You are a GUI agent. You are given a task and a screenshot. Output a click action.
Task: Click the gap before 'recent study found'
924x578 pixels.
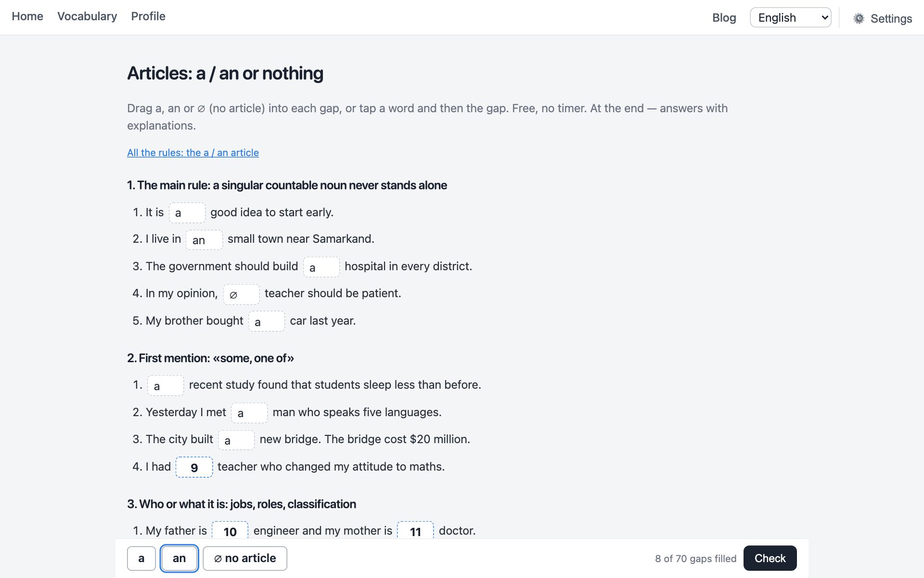[x=166, y=386]
